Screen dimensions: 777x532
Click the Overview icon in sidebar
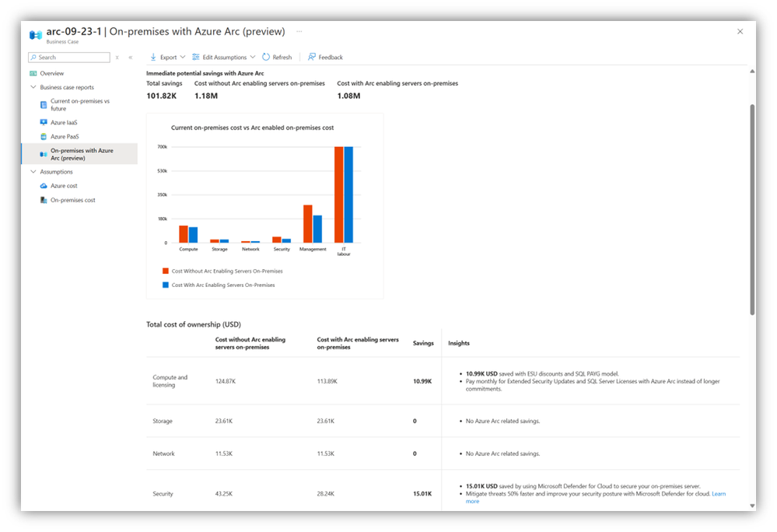click(33, 73)
